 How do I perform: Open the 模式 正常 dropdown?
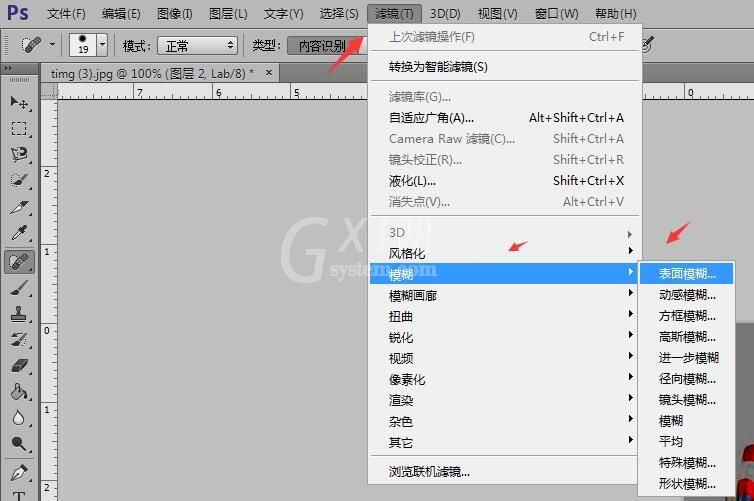pyautogui.click(x=198, y=46)
